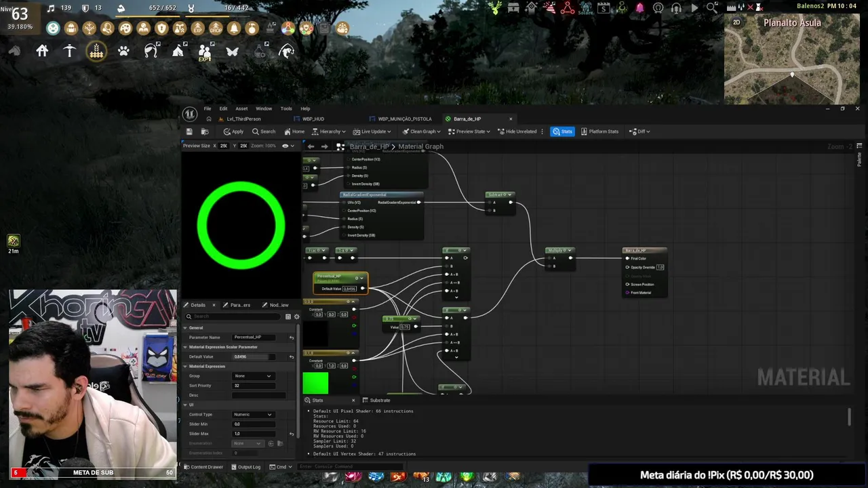Click the green color swatch on constant node
Screen dimensions: 868x488
click(x=315, y=383)
